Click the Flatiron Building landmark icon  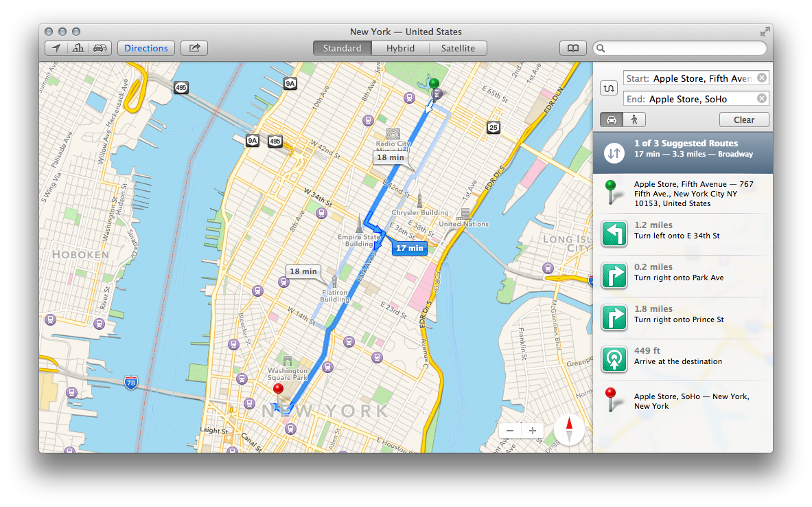334,281
